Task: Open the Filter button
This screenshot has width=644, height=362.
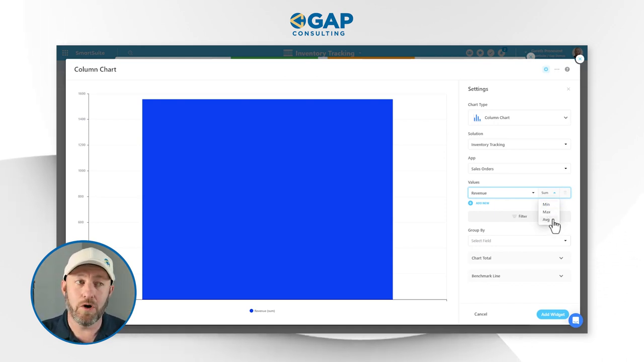Action: point(519,216)
